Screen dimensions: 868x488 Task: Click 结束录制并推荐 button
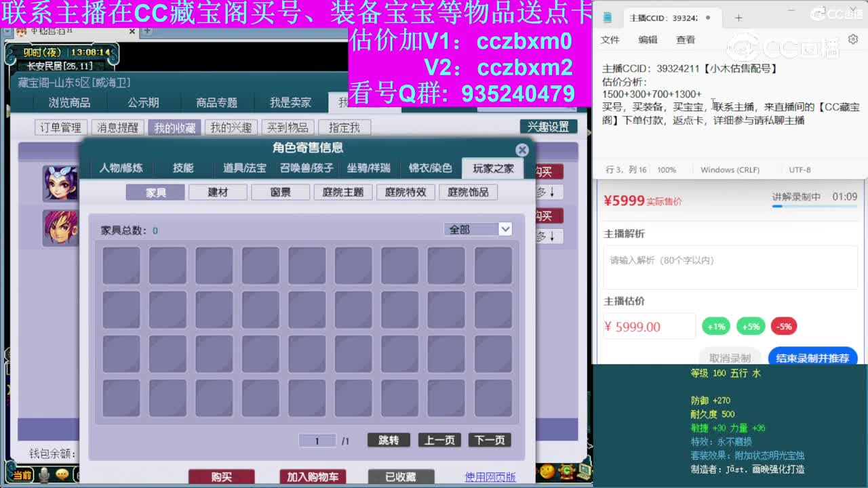coord(812,357)
